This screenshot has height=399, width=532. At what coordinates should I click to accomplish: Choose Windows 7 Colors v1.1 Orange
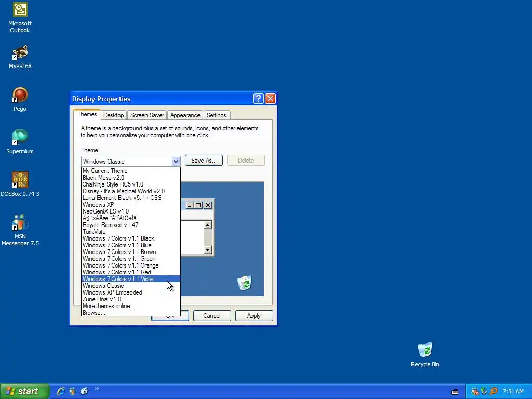[x=131, y=265]
